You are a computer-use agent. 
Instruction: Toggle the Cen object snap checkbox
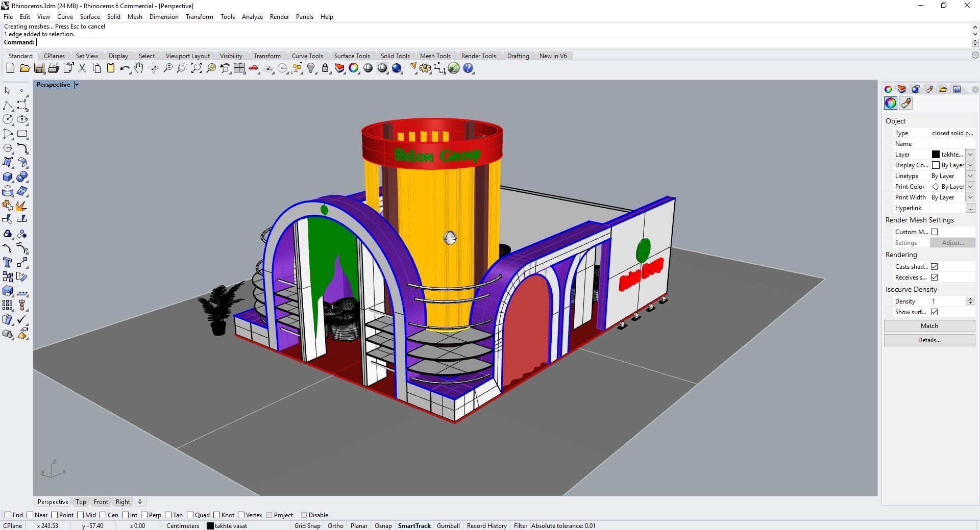pyautogui.click(x=103, y=515)
